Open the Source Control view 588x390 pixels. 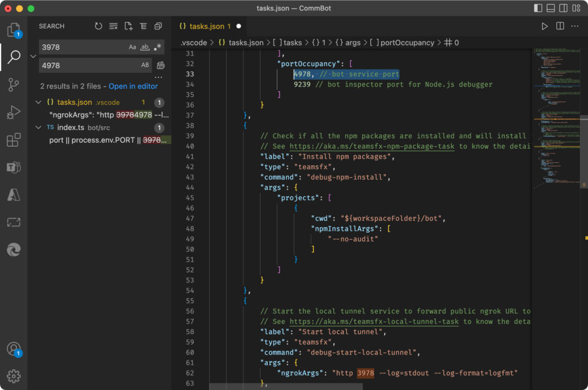14,85
